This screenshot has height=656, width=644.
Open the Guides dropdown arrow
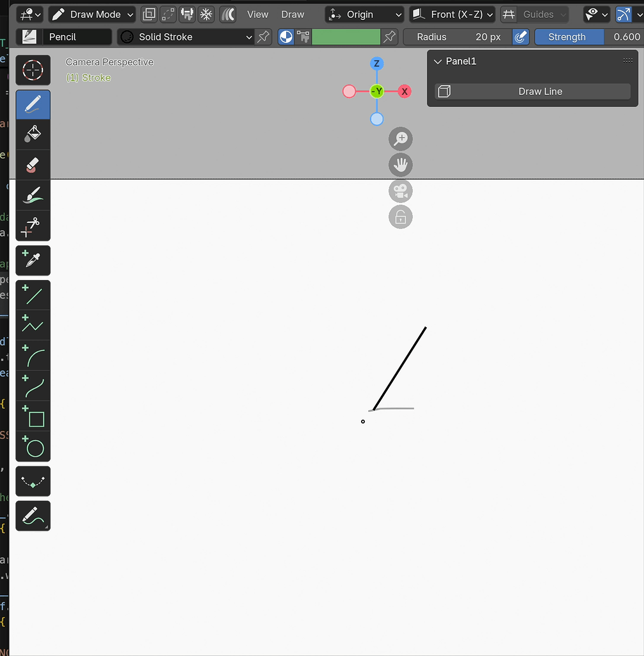(564, 14)
